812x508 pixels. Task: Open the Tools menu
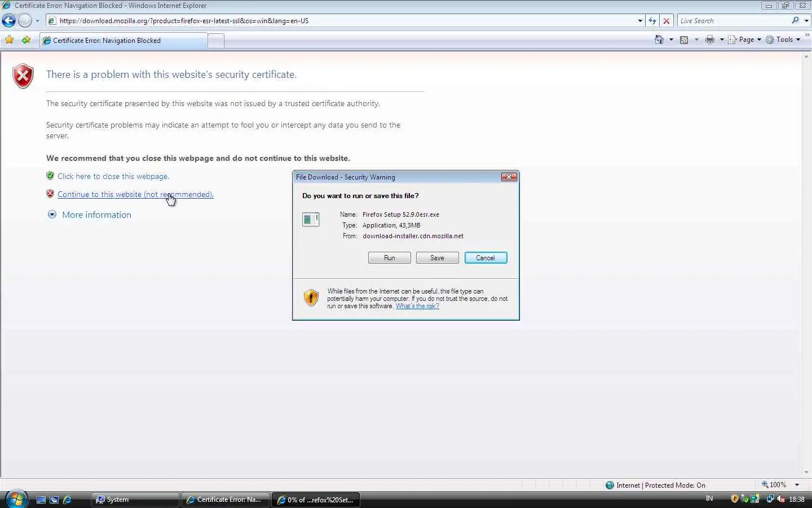[783, 40]
